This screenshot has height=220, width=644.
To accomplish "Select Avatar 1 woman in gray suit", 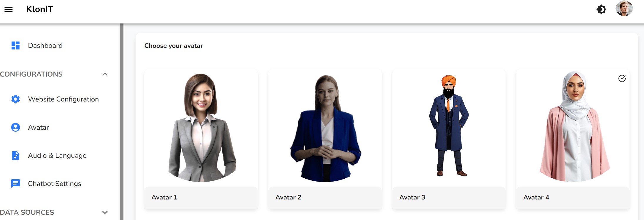I will (x=201, y=139).
